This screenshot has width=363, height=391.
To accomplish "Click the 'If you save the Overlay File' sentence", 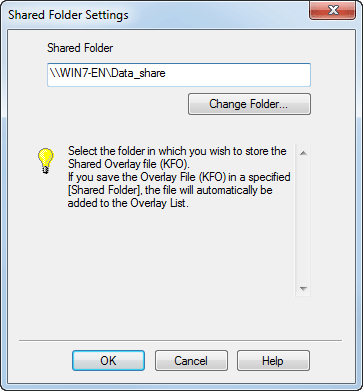I will (179, 190).
